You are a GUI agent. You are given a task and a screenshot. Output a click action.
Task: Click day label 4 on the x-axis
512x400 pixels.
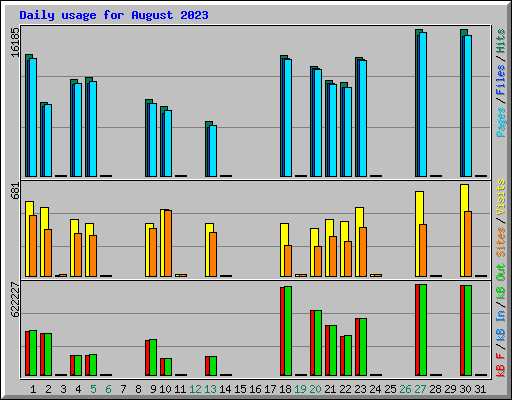78,389
